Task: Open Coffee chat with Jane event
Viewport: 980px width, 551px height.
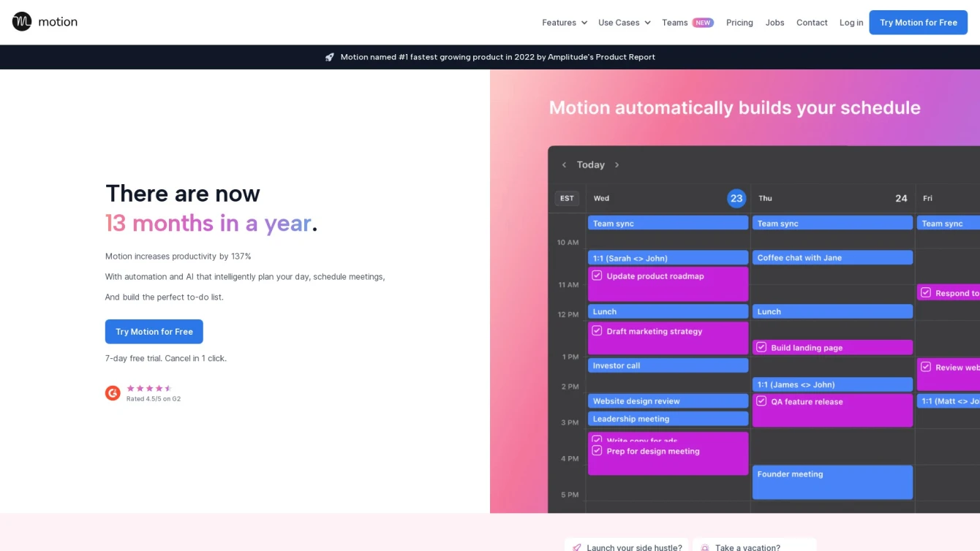Action: click(832, 257)
